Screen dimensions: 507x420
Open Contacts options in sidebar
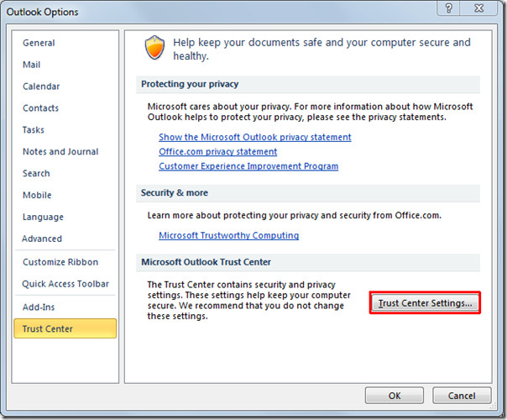[40, 108]
